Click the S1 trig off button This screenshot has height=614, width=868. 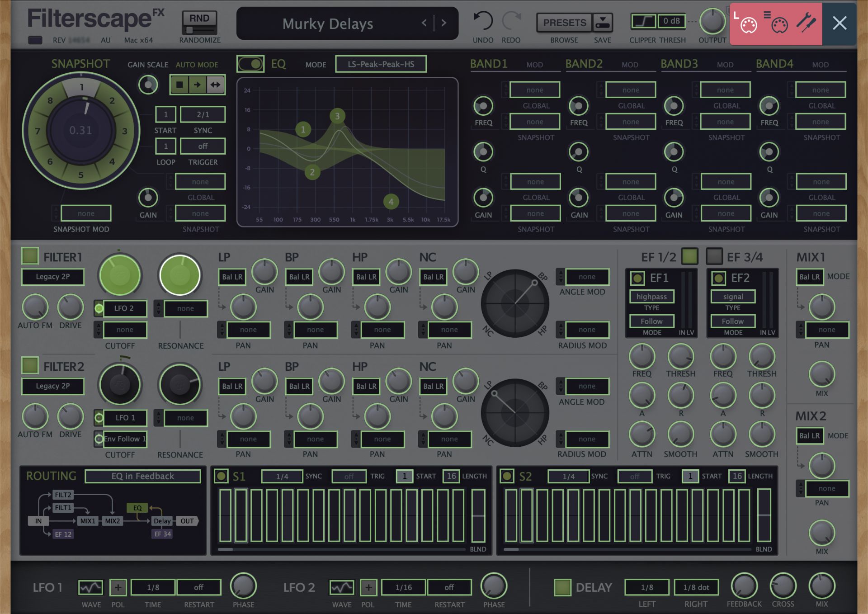(349, 476)
